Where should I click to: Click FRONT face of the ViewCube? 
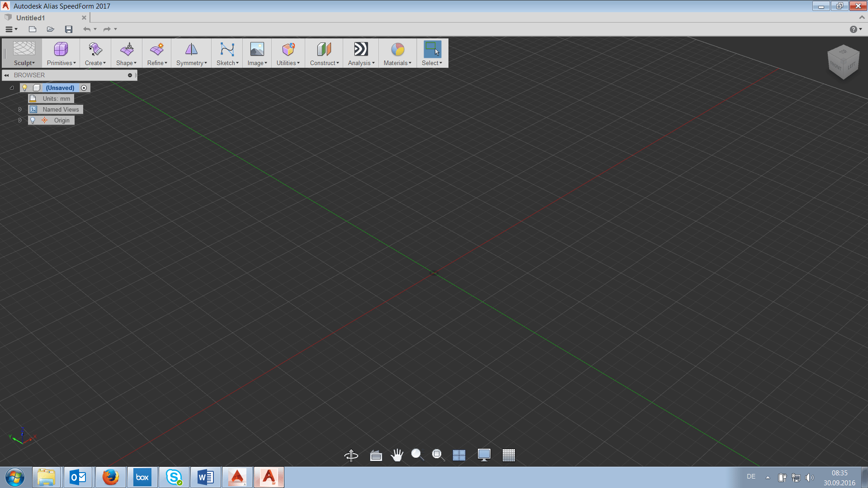[837, 65]
